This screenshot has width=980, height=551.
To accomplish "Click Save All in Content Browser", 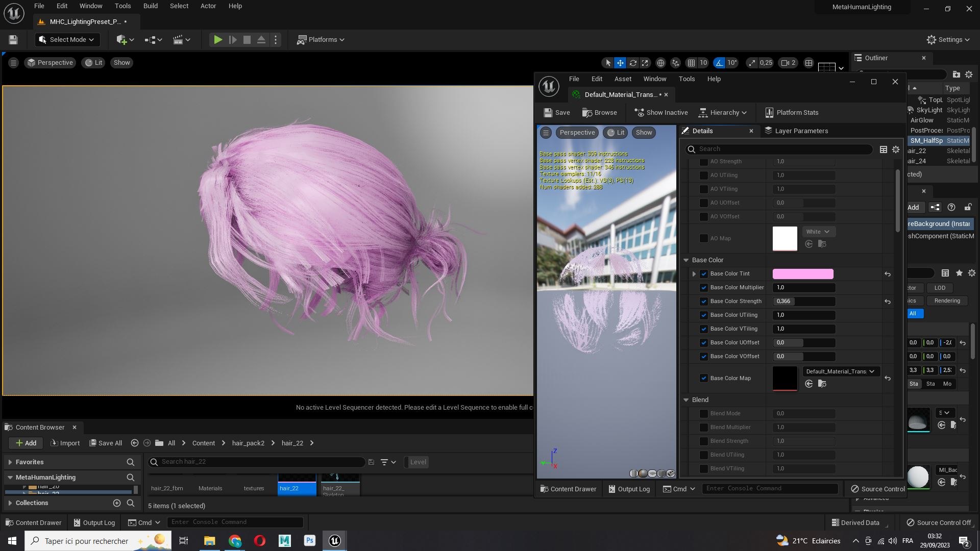I will point(106,443).
